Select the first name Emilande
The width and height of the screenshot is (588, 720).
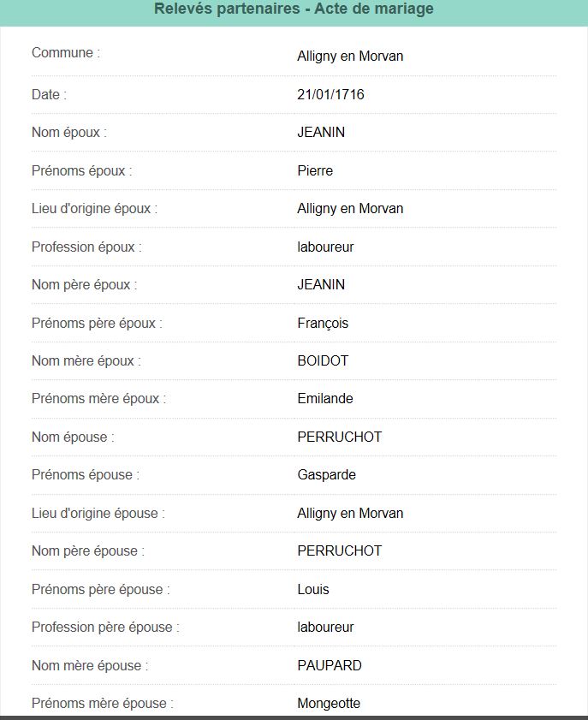(x=325, y=399)
